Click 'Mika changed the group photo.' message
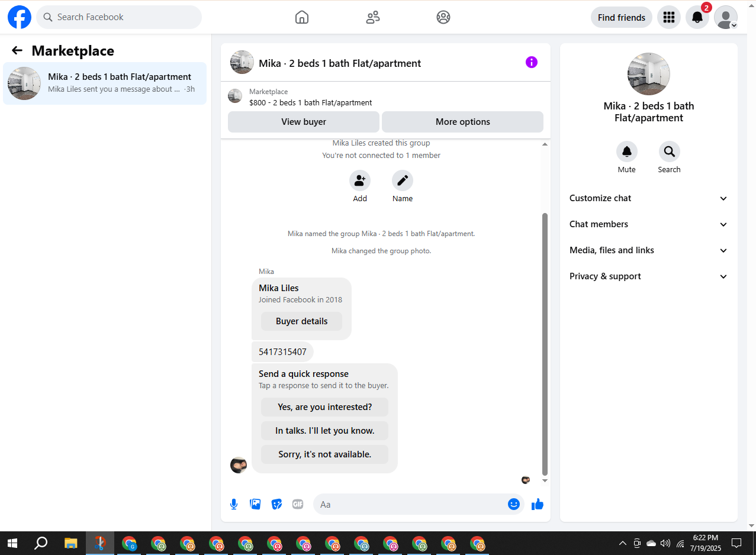 point(381,251)
